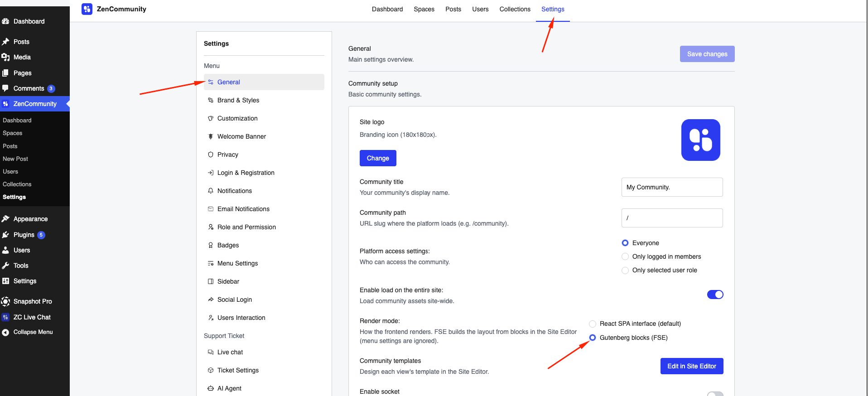
Task: Choose Gutenberg blocks (FSE) render mode
Action: point(593,338)
